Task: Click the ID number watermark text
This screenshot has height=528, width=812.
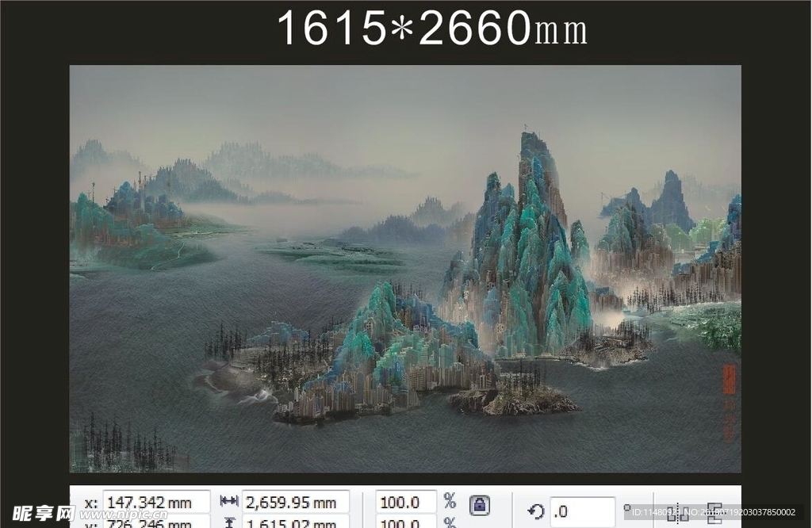Action: 714,512
